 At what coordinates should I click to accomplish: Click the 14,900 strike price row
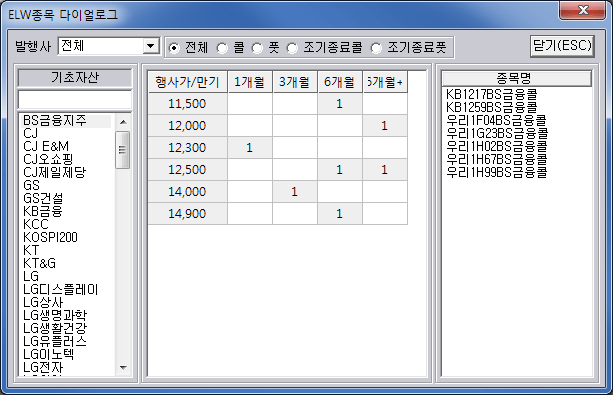pos(188,214)
